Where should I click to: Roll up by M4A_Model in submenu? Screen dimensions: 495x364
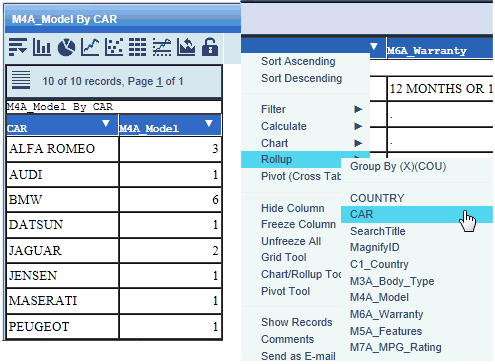coord(379,297)
